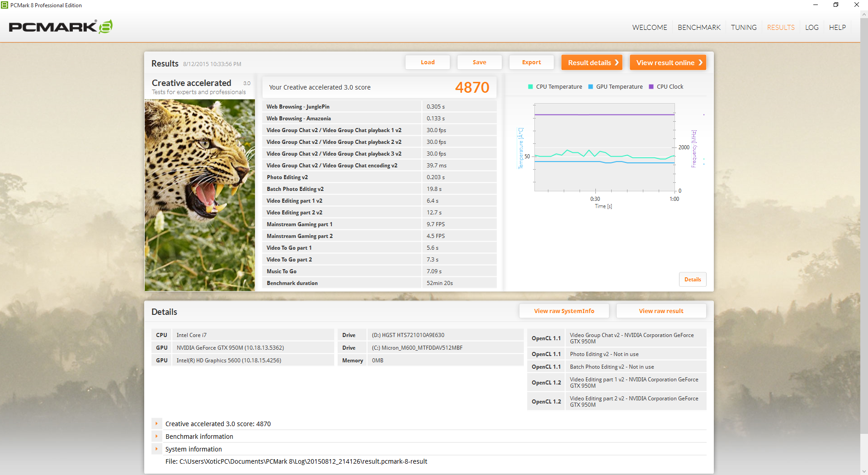Go to the TUNING tab

pos(743,27)
